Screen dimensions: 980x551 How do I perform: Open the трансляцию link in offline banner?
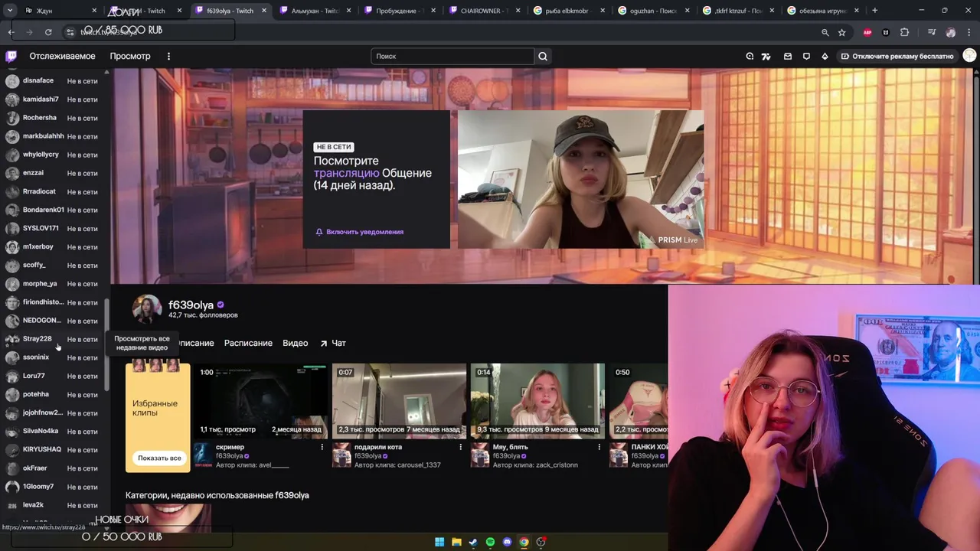(346, 173)
